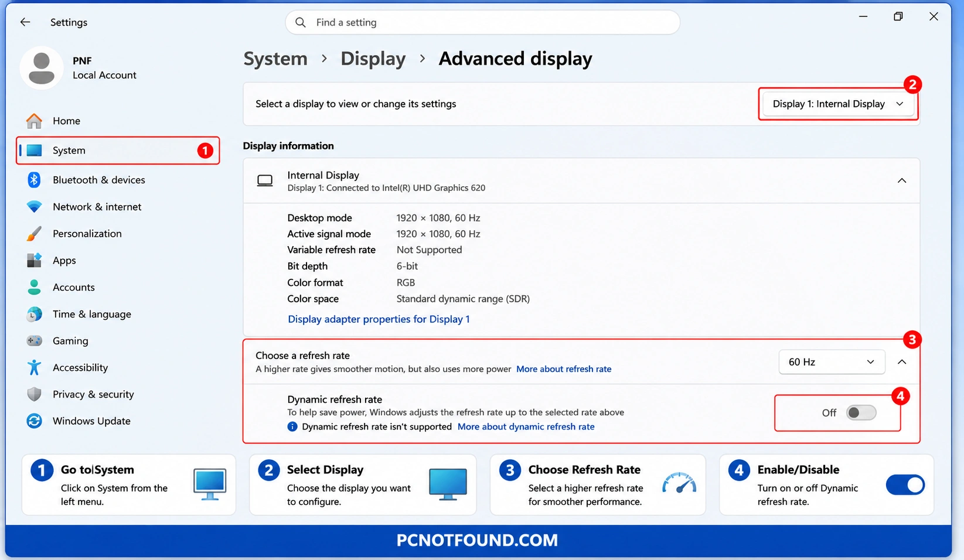Open More about dynamic refresh rate link
The width and height of the screenshot is (964, 560).
pyautogui.click(x=526, y=426)
